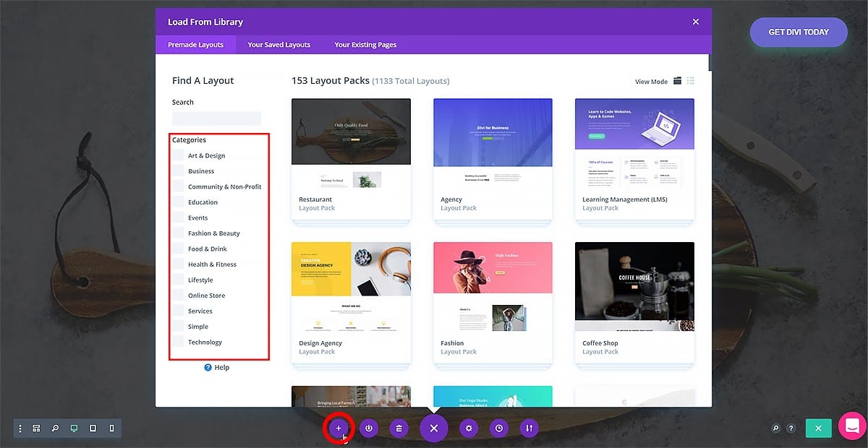Open the Premade Layouts tab
This screenshot has width=868, height=448.
coord(195,45)
